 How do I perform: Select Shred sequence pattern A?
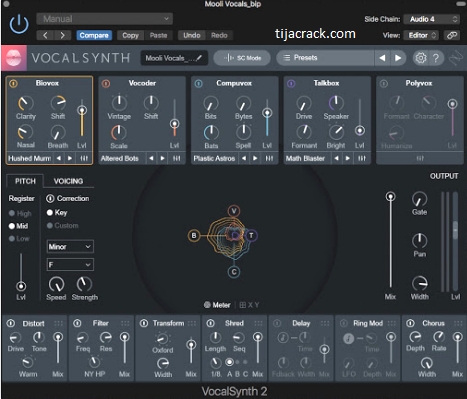[229, 362]
